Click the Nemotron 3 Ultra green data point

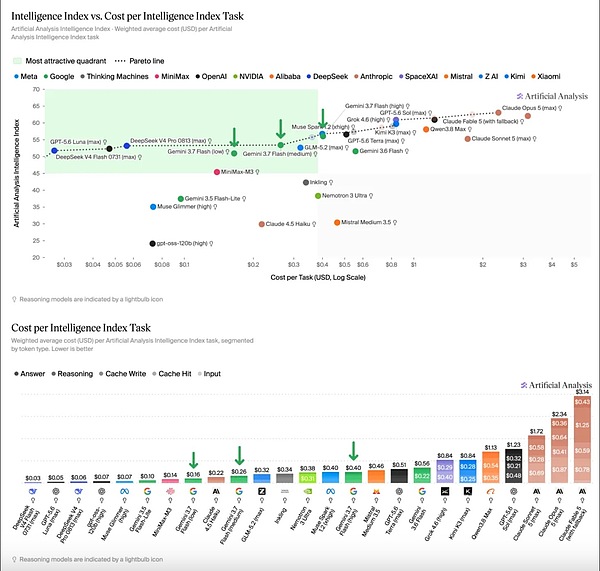pyautogui.click(x=318, y=196)
